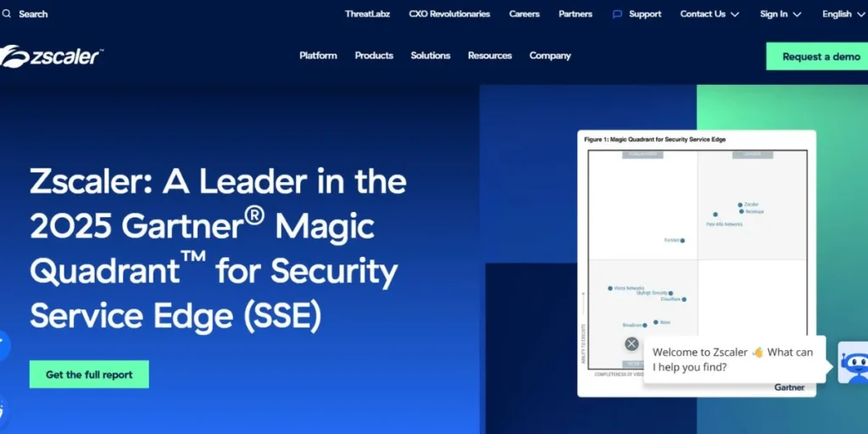Click the English chevron arrow
The width and height of the screenshot is (868, 434).
860,14
